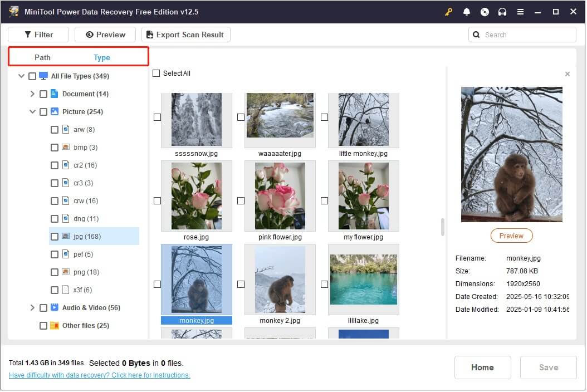This screenshot has height=392, width=587.
Task: Click the file list vertical scrollbar handle
Action: (x=443, y=227)
